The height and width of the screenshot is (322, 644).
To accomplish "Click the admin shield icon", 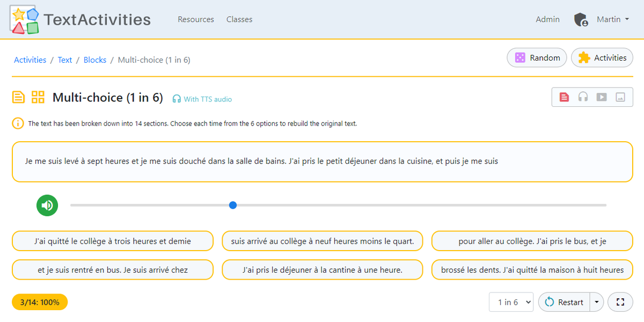I will click(x=580, y=20).
